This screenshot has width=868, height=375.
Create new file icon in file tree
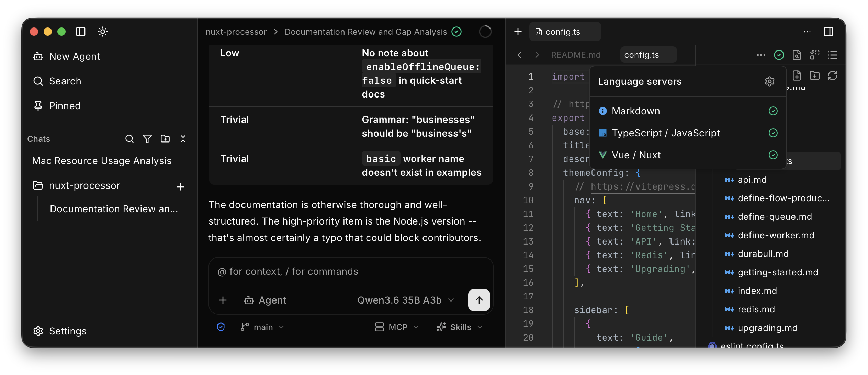tap(797, 76)
